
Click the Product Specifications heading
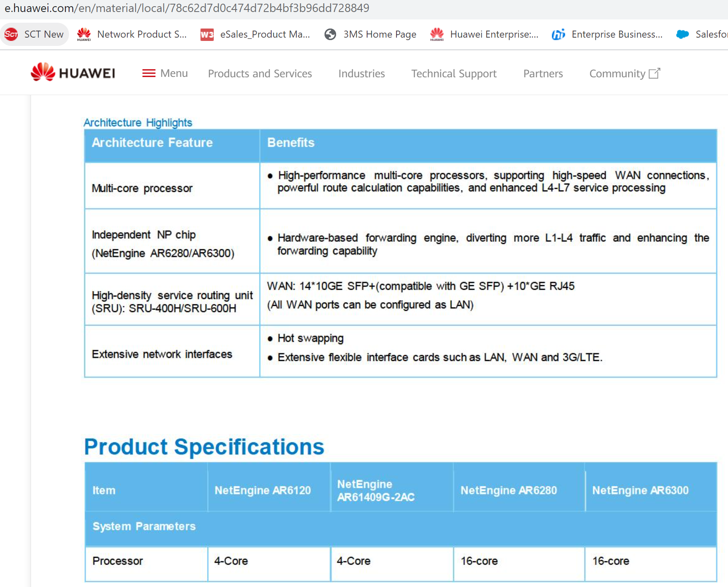pos(204,447)
